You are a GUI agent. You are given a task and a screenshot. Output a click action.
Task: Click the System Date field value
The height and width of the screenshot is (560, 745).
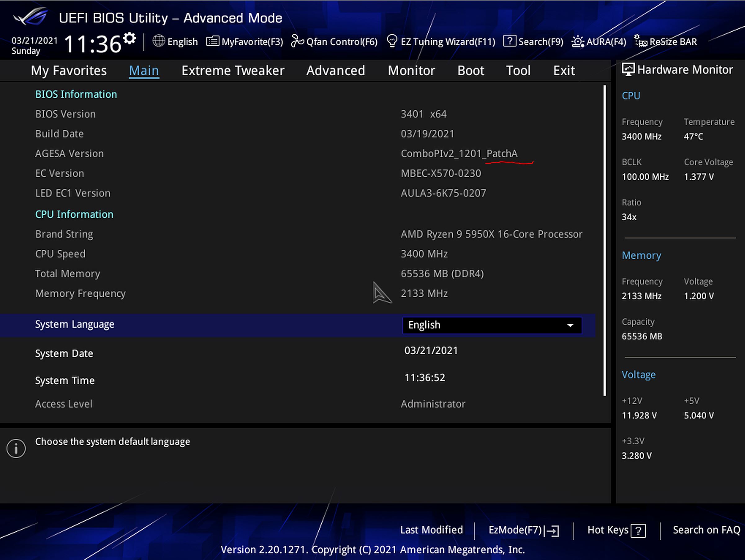coord(431,351)
